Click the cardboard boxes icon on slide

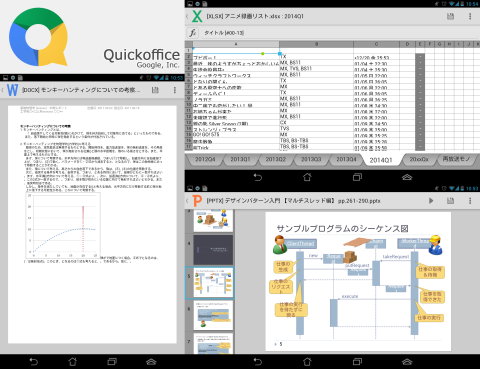coord(350,257)
